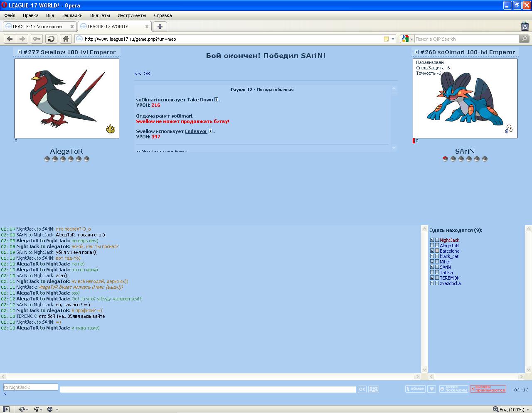This screenshot has width=532, height=413.
Task: Click inside the chat message input field
Action: pyautogui.click(x=208, y=389)
